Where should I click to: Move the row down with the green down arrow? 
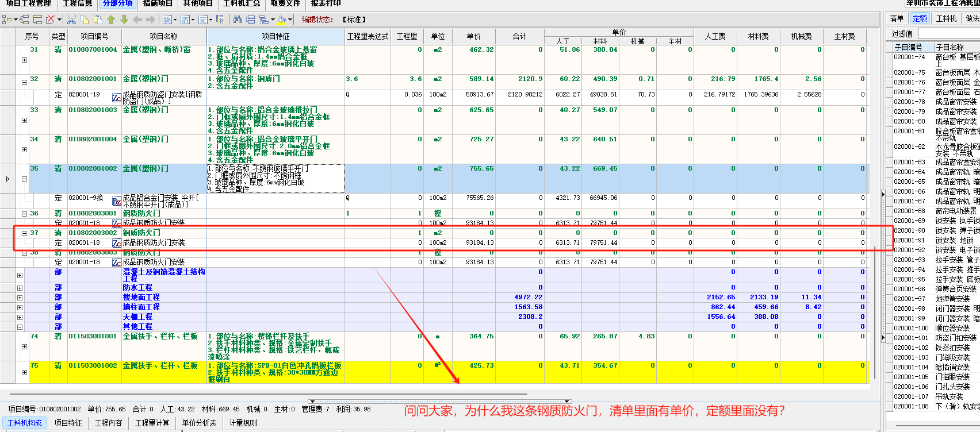(x=124, y=20)
